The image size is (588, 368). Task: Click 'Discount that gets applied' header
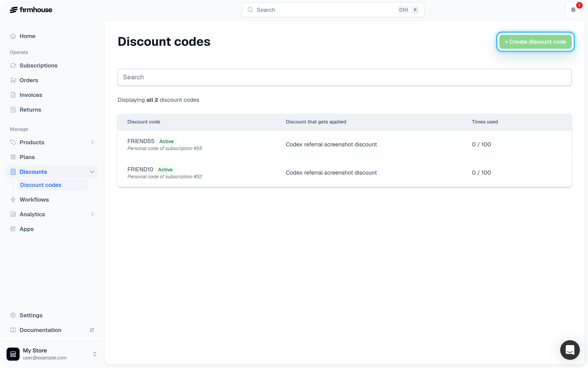(316, 122)
